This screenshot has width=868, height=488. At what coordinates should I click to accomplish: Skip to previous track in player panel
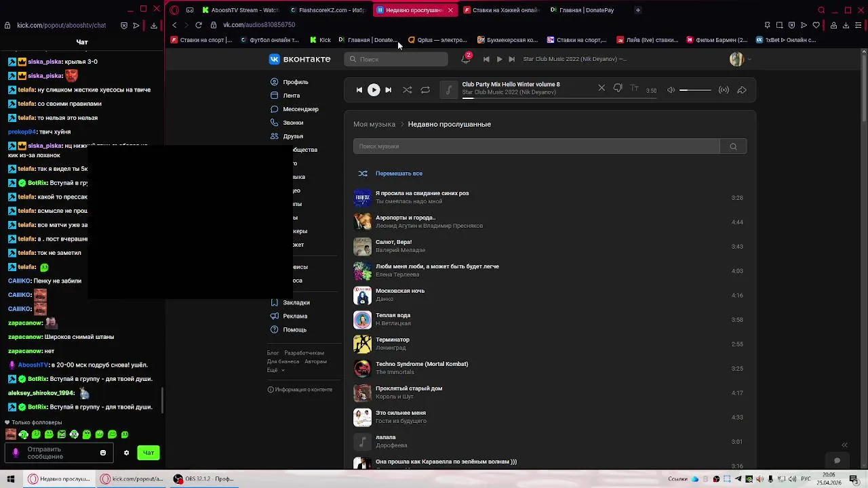[x=359, y=89]
